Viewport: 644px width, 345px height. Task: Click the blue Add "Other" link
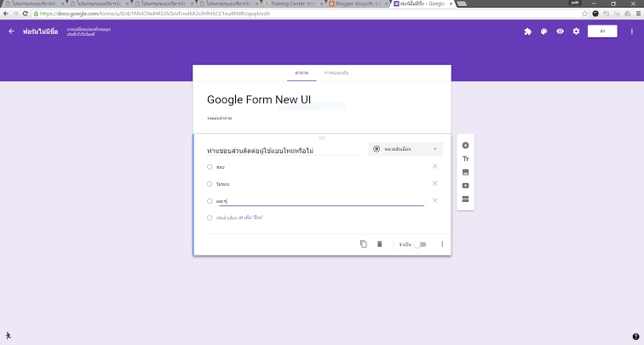click(x=253, y=218)
